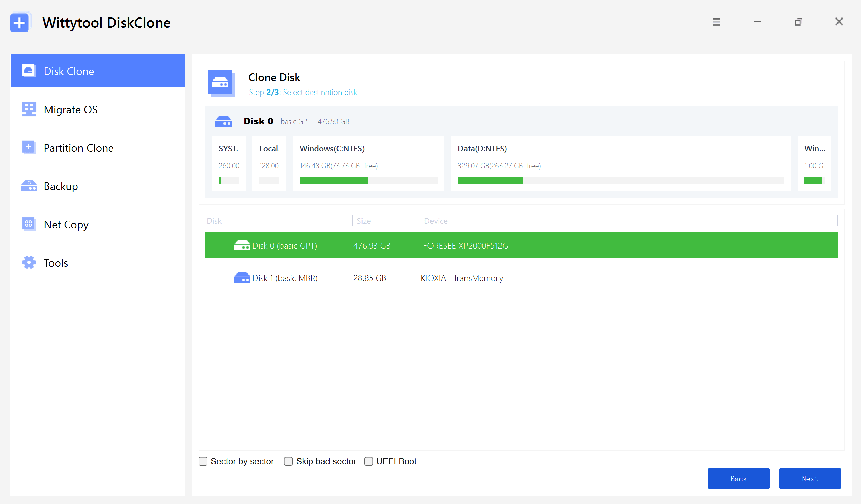Click the Windows(C:NTFS) usage bar
The width and height of the screenshot is (861, 504).
(x=368, y=180)
